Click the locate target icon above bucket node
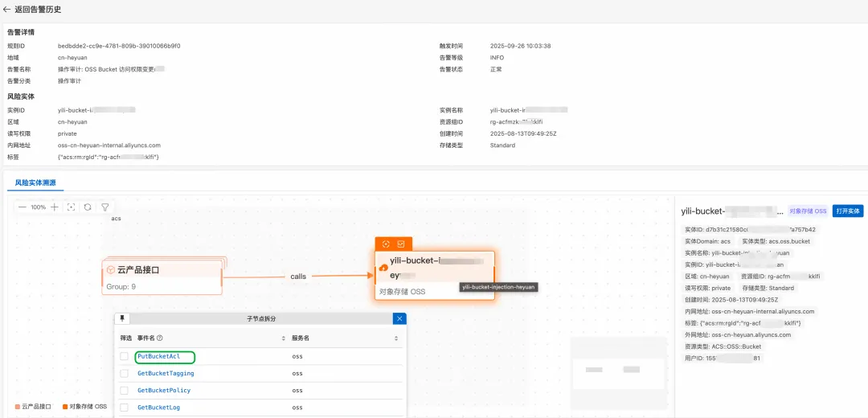This screenshot has height=418, width=868. point(387,244)
